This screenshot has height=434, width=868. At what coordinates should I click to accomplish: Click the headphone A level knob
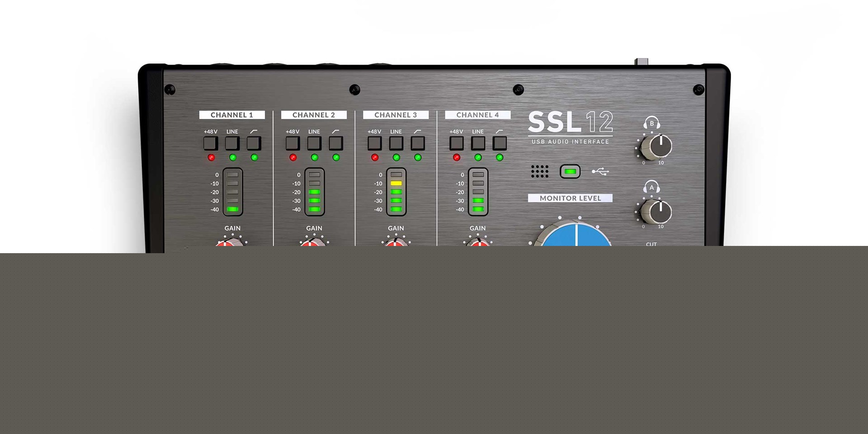click(657, 212)
